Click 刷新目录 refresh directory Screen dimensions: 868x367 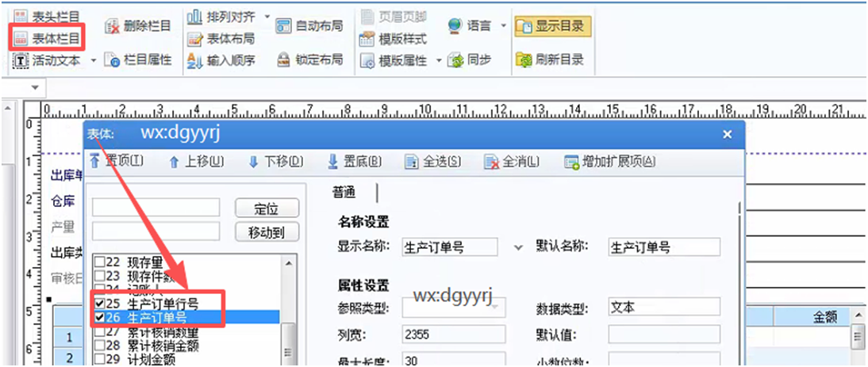pos(550,59)
